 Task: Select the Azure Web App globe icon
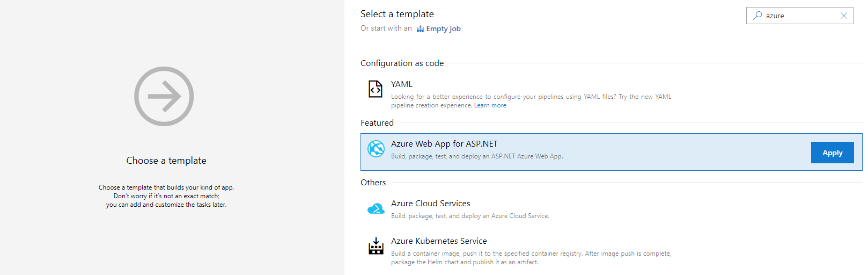click(x=376, y=149)
